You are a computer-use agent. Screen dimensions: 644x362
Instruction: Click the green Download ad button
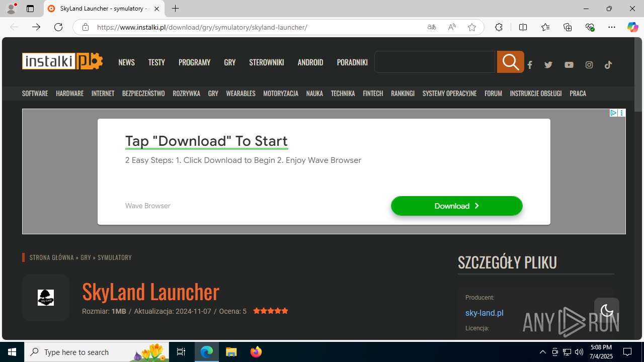click(457, 206)
